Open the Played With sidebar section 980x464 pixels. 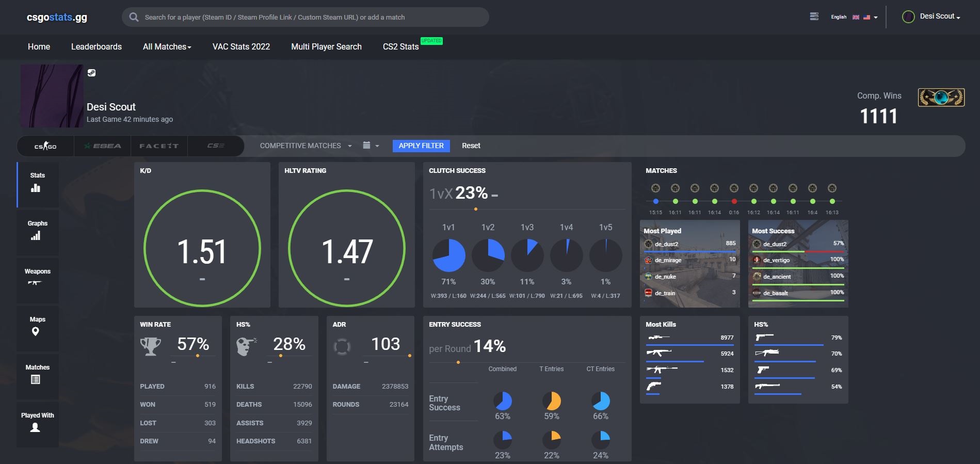[38, 424]
